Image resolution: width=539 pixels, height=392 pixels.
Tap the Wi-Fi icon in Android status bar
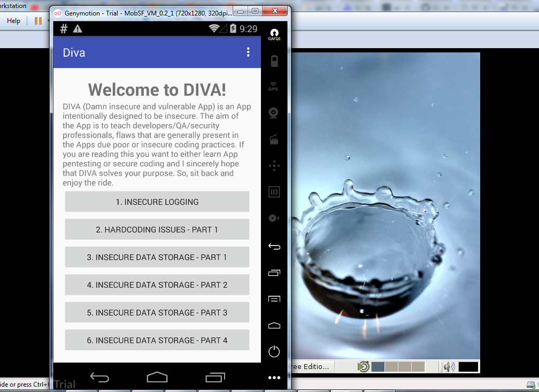(214, 28)
